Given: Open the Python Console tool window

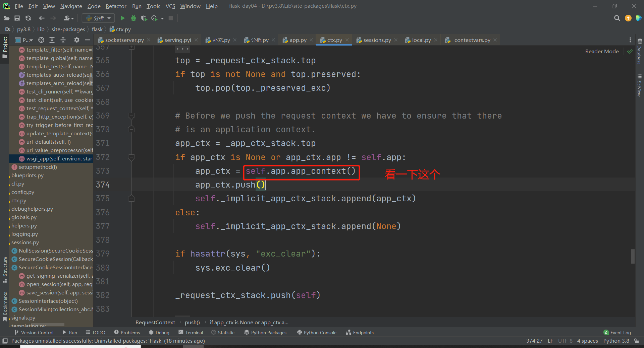Looking at the screenshot, I should (x=317, y=333).
